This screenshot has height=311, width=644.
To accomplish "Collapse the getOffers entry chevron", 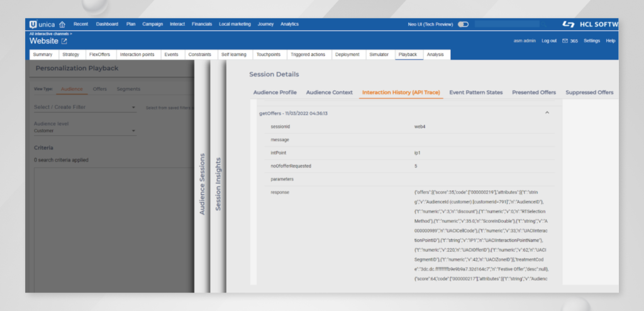I will tap(547, 113).
